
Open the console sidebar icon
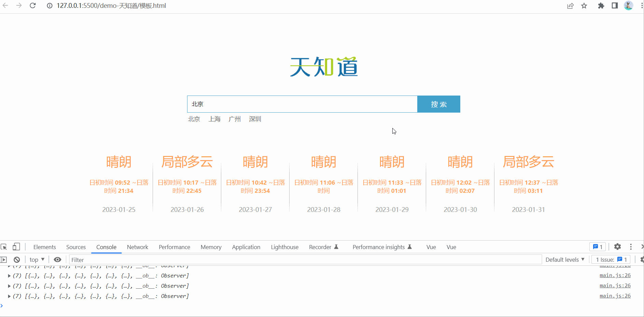pyautogui.click(x=4, y=259)
